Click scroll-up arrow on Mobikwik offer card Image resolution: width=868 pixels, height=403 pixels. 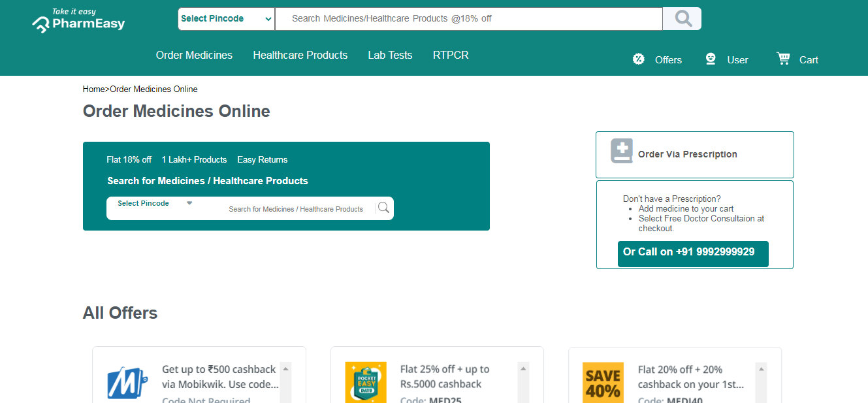coord(285,369)
